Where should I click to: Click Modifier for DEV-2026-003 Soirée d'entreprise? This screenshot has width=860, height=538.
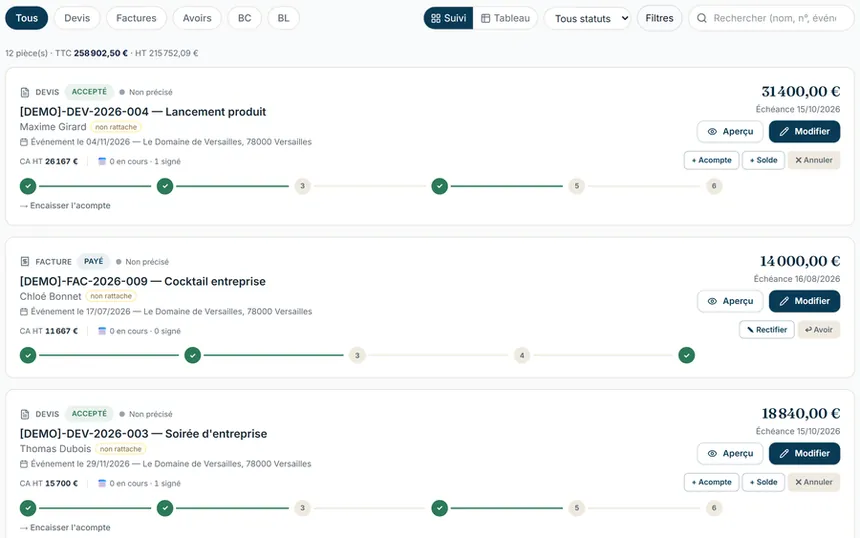click(804, 454)
